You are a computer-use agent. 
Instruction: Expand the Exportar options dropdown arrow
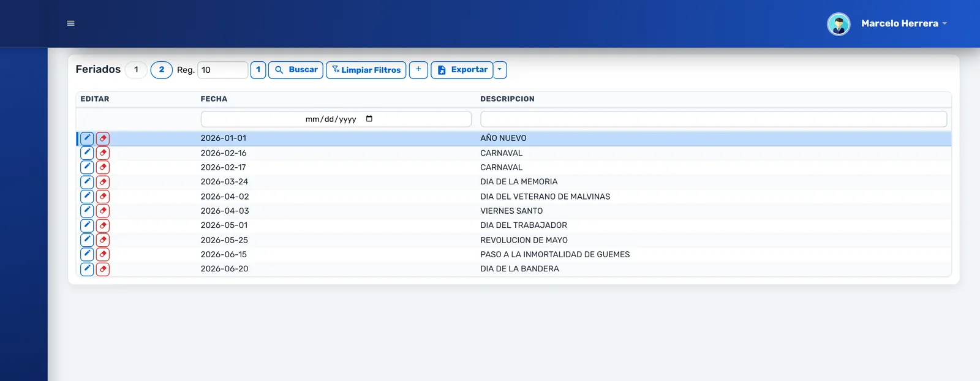click(x=500, y=70)
